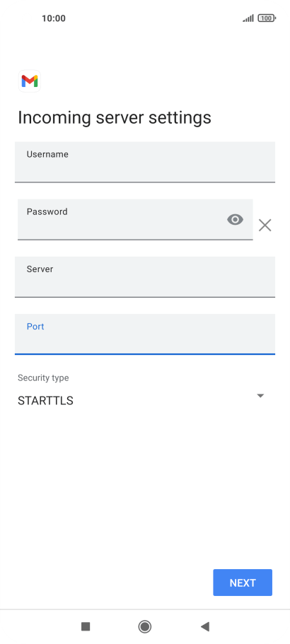Viewport: 290px width, 644px height.
Task: Click the Security type label
Action: coord(43,378)
